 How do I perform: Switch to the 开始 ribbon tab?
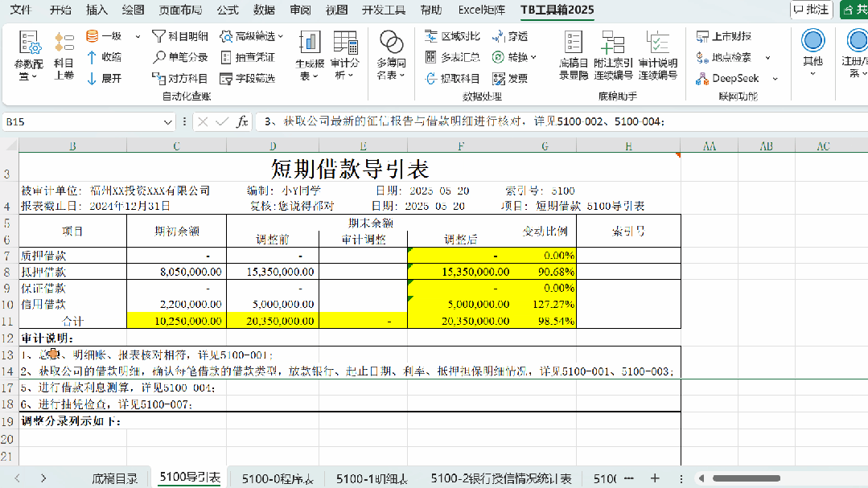pyautogui.click(x=60, y=10)
